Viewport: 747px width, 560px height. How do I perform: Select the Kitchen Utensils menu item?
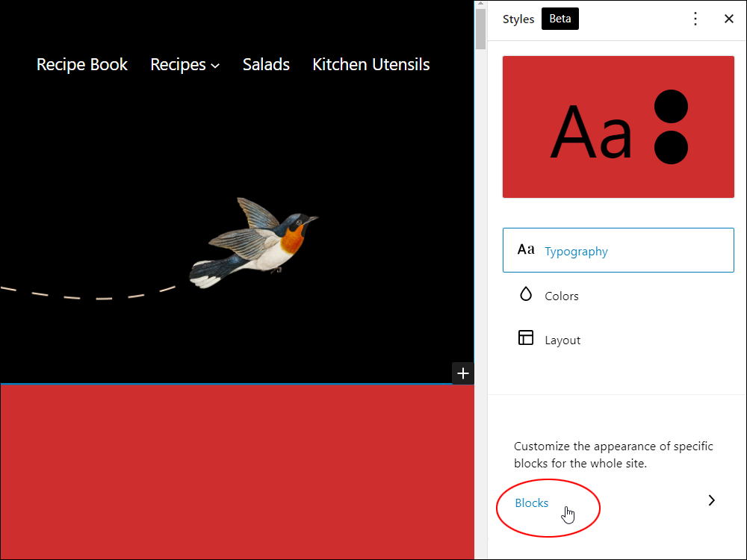[371, 64]
